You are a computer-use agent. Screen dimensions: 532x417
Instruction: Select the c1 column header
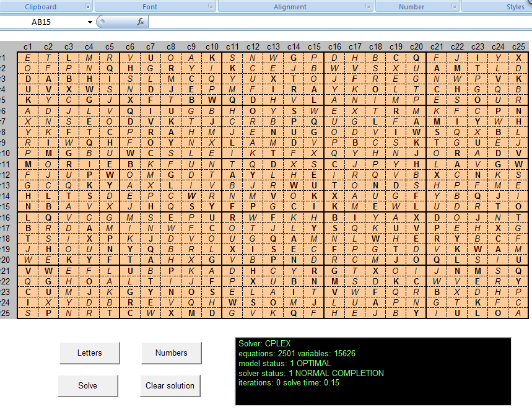tap(28, 46)
